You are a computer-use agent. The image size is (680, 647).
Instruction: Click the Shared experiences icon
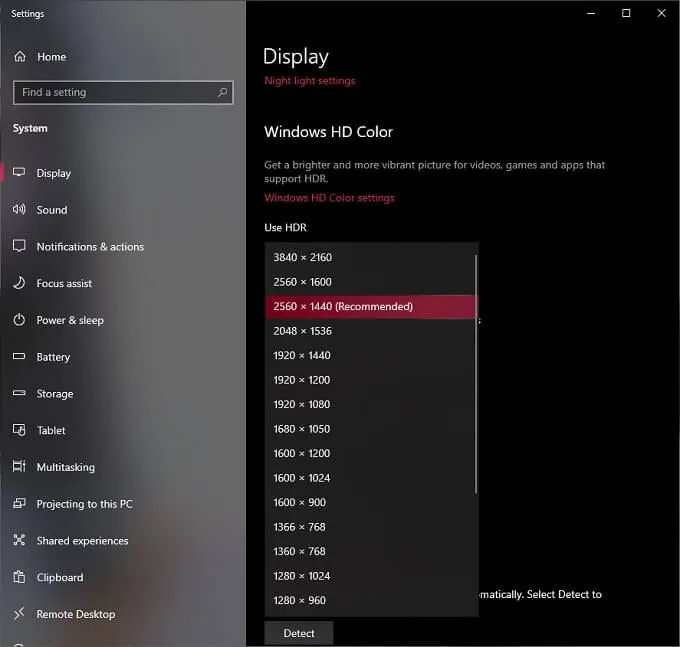pos(19,540)
